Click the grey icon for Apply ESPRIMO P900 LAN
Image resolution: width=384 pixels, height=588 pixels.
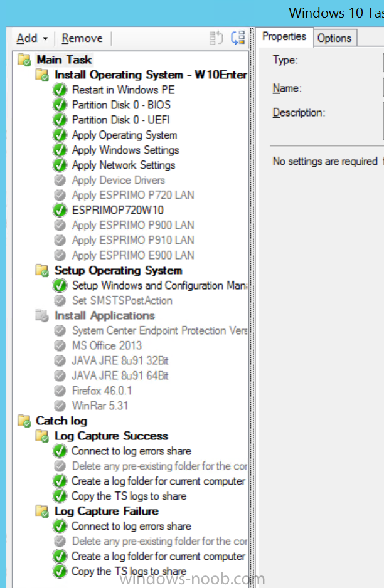(x=60, y=225)
